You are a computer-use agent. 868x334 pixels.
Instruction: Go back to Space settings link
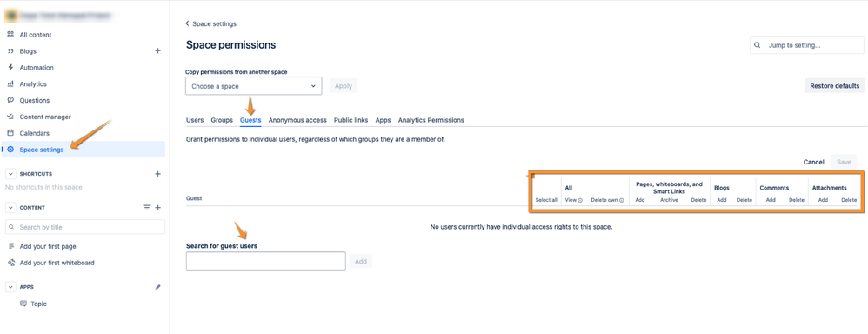pos(214,23)
